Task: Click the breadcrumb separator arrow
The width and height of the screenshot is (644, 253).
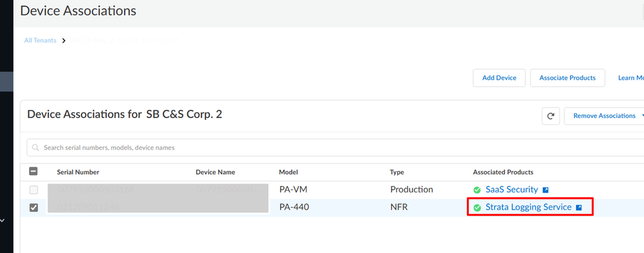Action: click(x=64, y=41)
